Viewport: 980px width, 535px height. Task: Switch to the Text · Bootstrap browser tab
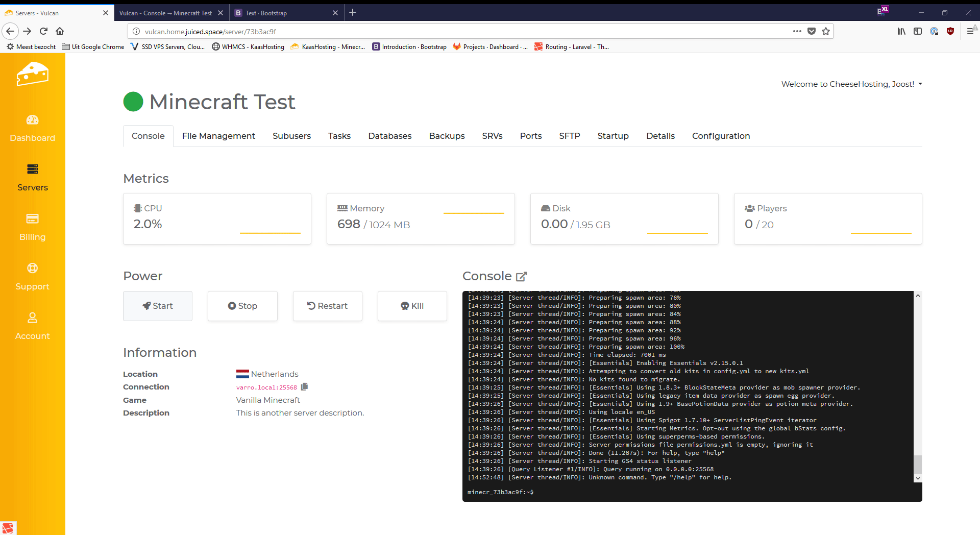click(283, 13)
